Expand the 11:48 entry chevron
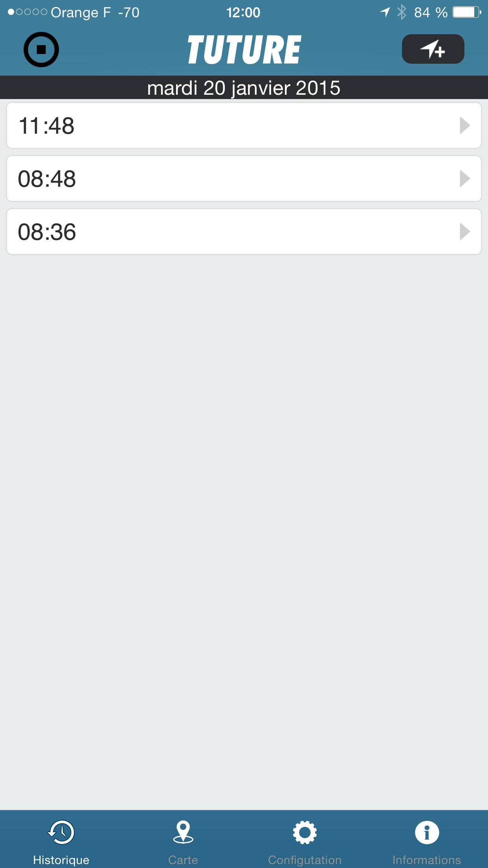The image size is (488, 868). [x=465, y=126]
